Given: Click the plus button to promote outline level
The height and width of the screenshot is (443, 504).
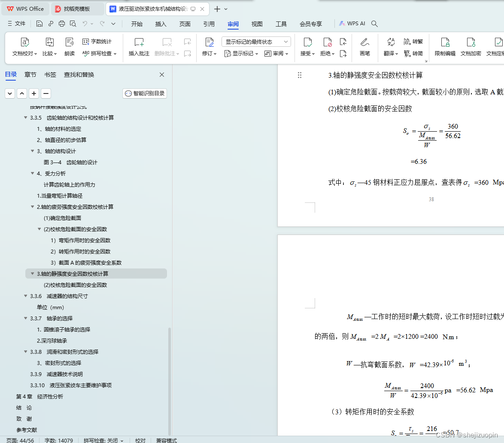Looking at the screenshot, I should 34,93.
